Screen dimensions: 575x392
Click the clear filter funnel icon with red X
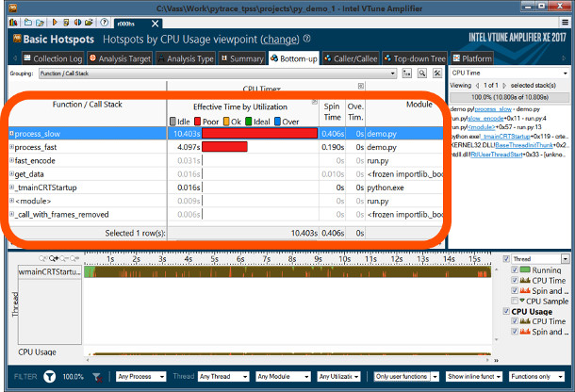(97, 377)
